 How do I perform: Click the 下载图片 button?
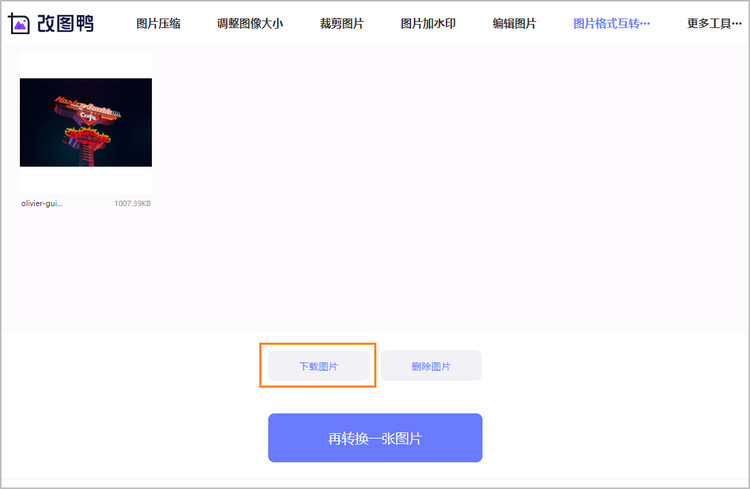pos(319,366)
